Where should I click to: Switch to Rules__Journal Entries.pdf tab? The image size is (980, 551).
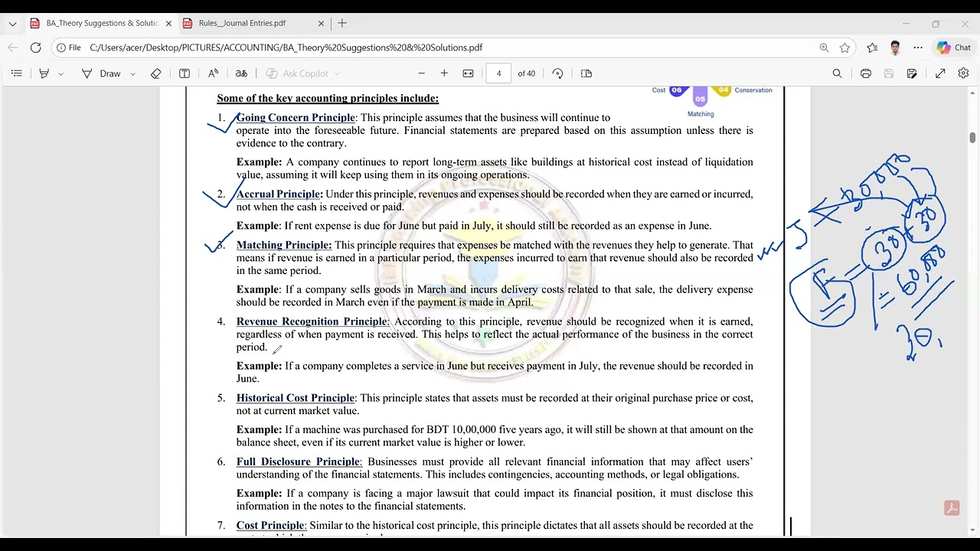254,23
